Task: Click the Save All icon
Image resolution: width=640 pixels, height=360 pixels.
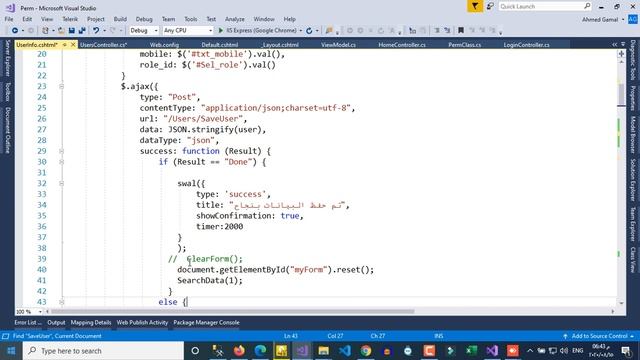Action: click(82, 31)
